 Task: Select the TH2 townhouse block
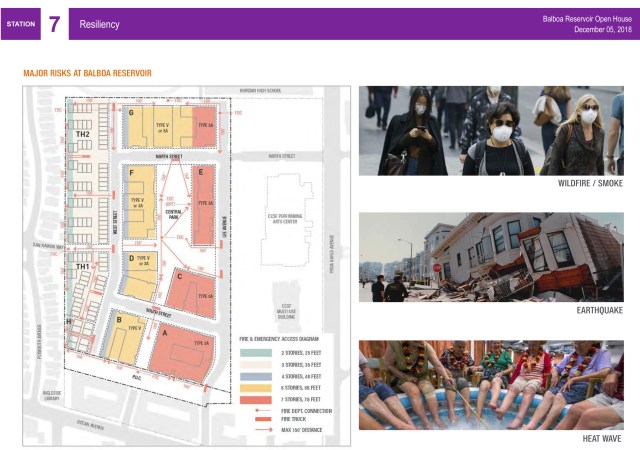82,134
